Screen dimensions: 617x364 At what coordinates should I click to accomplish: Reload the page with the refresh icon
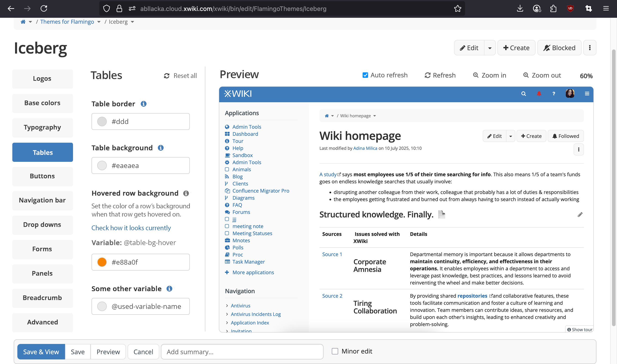coord(44,9)
